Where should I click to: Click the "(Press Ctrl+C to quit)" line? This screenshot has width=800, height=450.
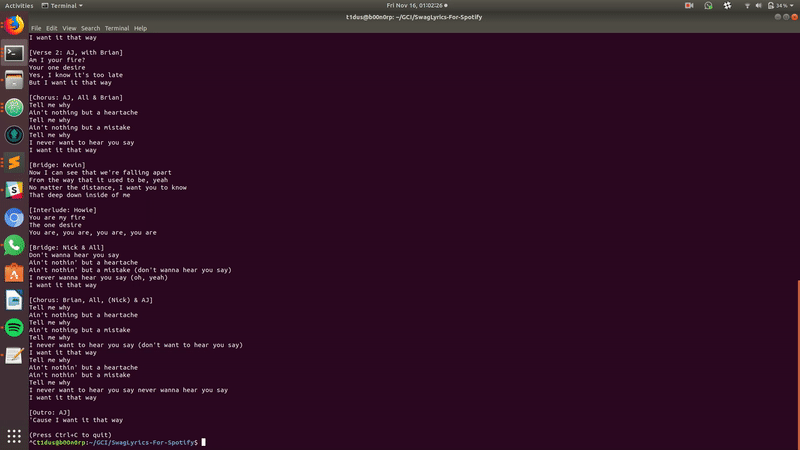pyautogui.click(x=70, y=435)
